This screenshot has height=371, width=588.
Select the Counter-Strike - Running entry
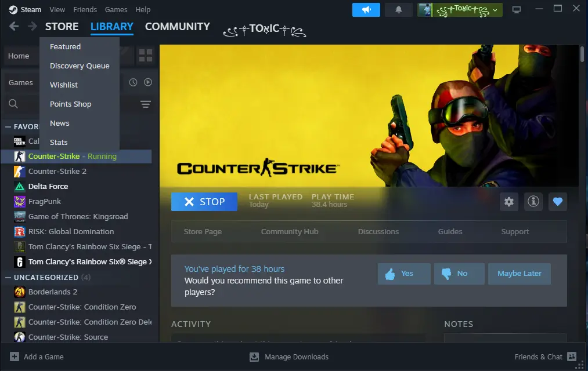(x=77, y=157)
